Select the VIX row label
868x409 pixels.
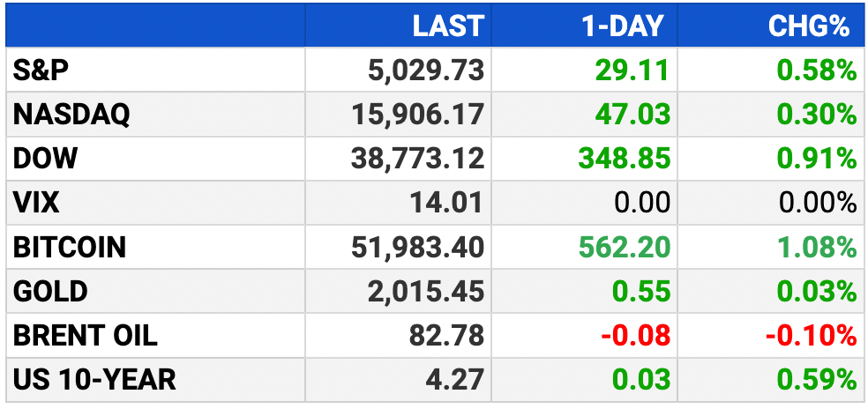coord(36,203)
